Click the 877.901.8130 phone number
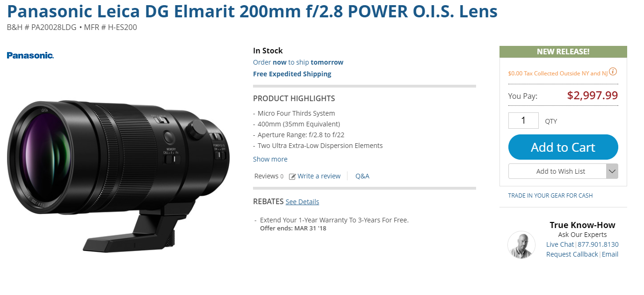The image size is (644, 295). click(598, 244)
